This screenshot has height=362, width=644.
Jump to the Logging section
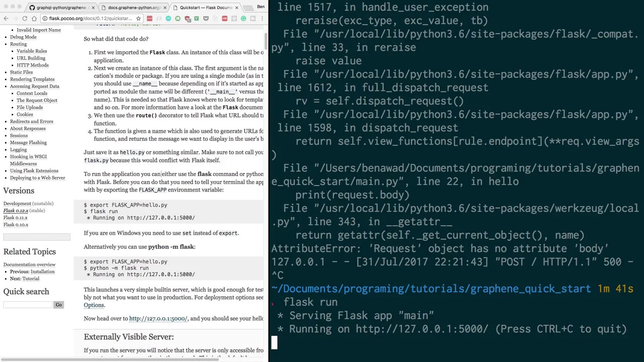coord(18,150)
